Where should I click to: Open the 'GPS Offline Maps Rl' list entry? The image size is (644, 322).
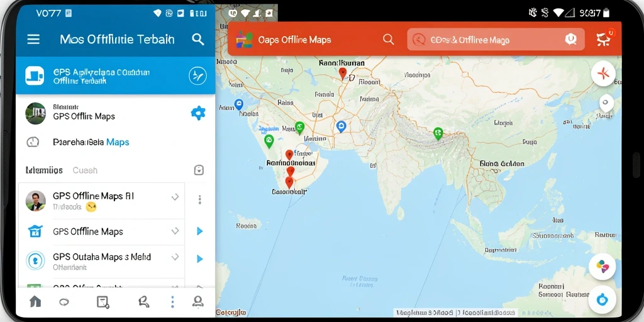pyautogui.click(x=101, y=201)
